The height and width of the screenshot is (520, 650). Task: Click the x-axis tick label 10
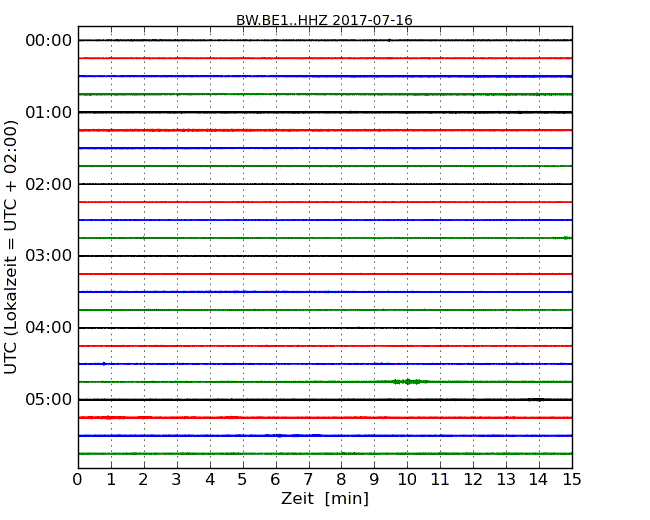[x=407, y=480]
